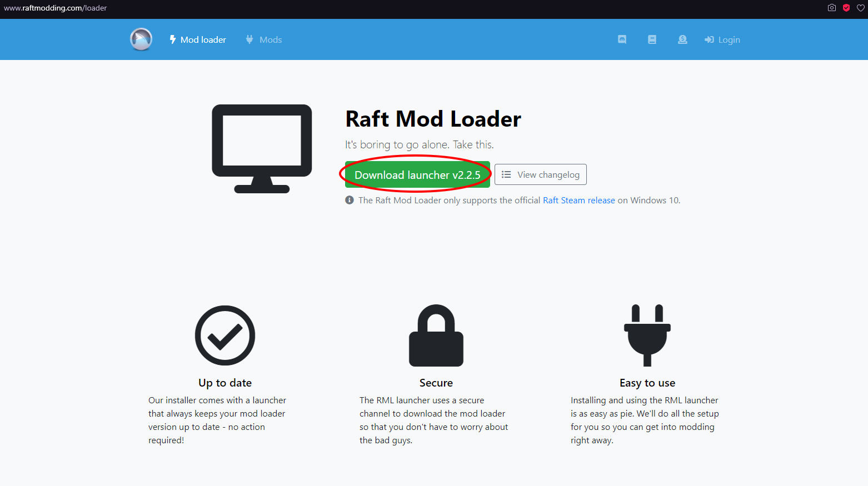Click the tagline 'It's boring to go alone. Take this.'
Viewport: 868px width, 486px height.
coord(420,144)
